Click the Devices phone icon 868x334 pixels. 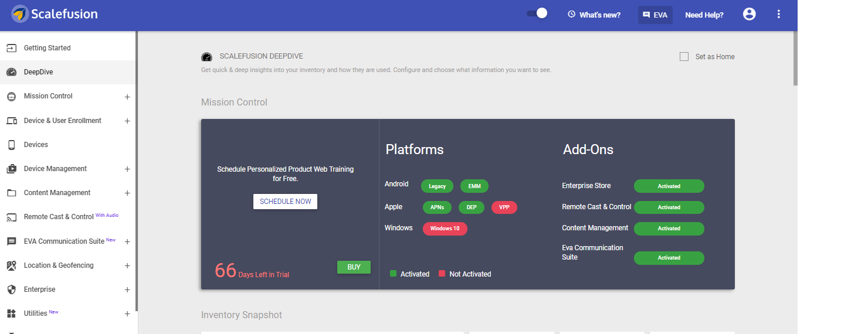coord(11,145)
